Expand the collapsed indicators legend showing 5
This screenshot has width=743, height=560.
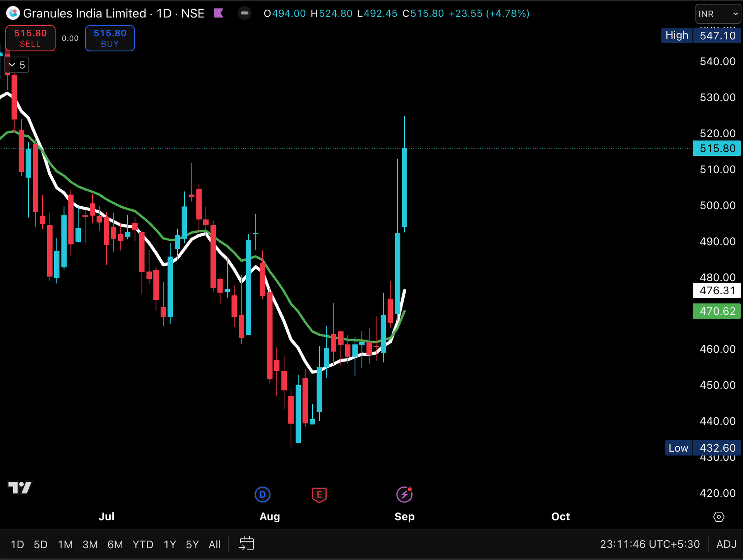pos(17,65)
